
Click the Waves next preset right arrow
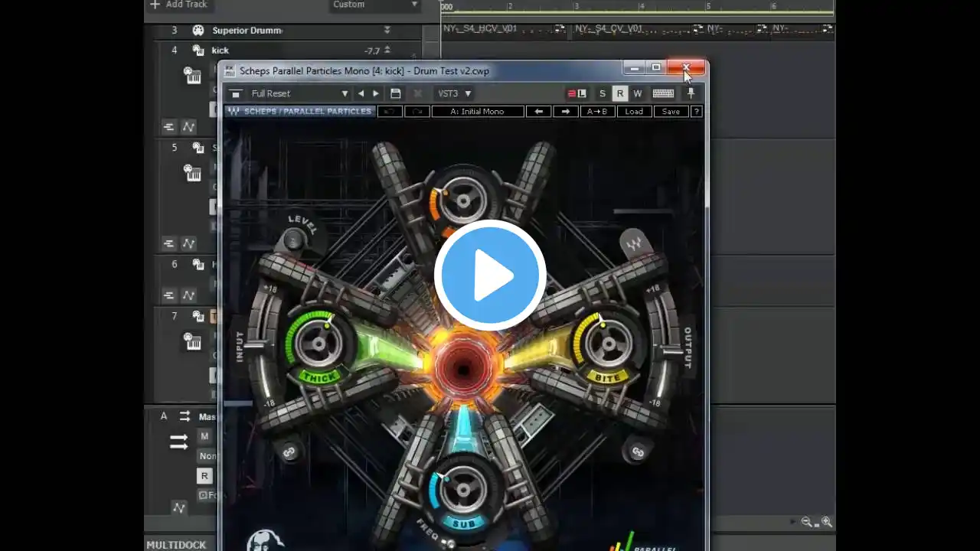(x=566, y=112)
